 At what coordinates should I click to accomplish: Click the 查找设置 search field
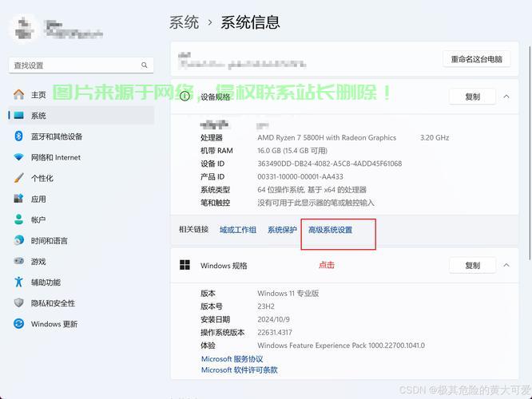[81, 65]
